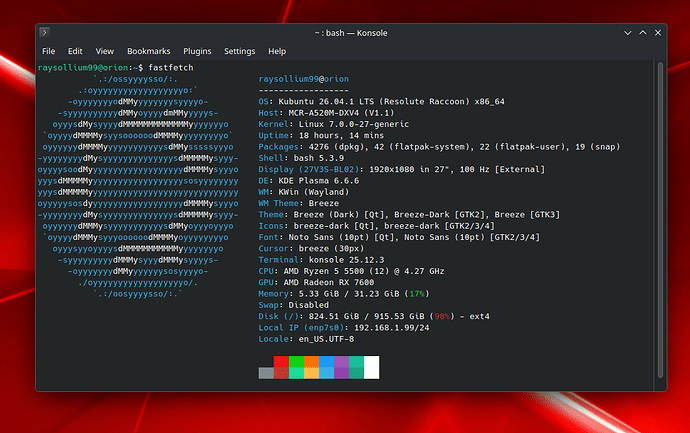Click the Display value '1920x1080 in 27"'

pos(409,169)
